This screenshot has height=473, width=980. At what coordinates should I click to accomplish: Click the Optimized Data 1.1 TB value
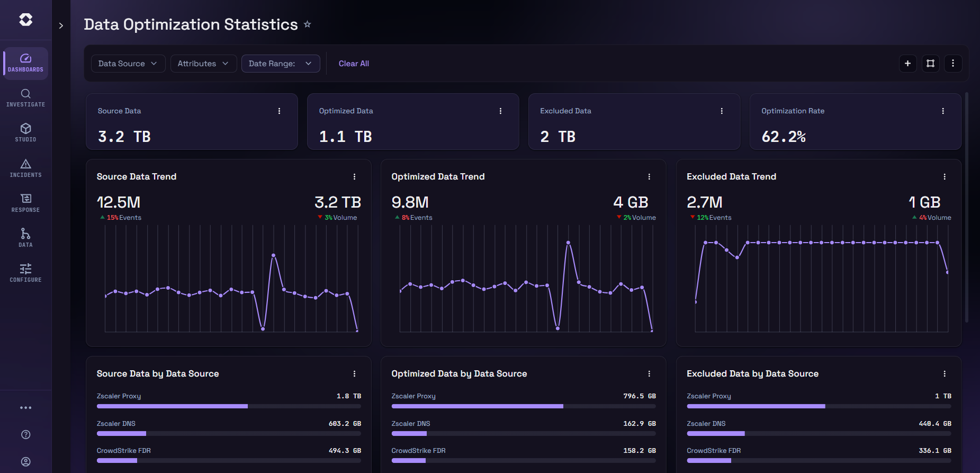[x=345, y=137]
